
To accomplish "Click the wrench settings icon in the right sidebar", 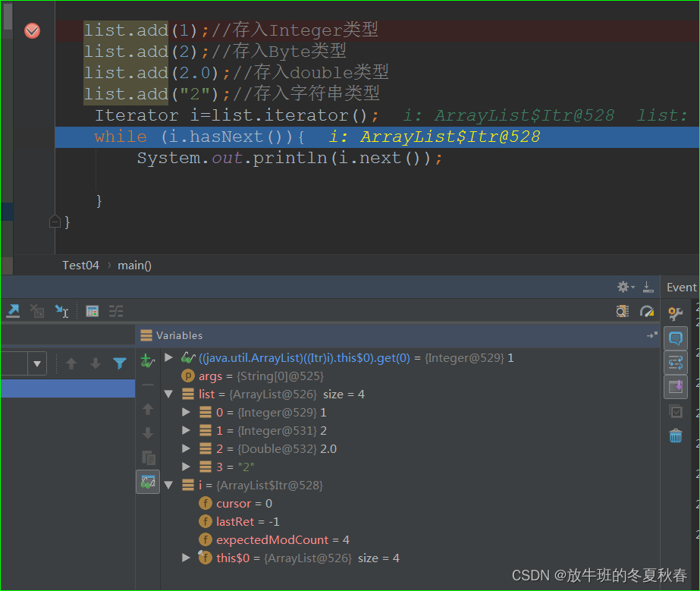I will (x=676, y=313).
